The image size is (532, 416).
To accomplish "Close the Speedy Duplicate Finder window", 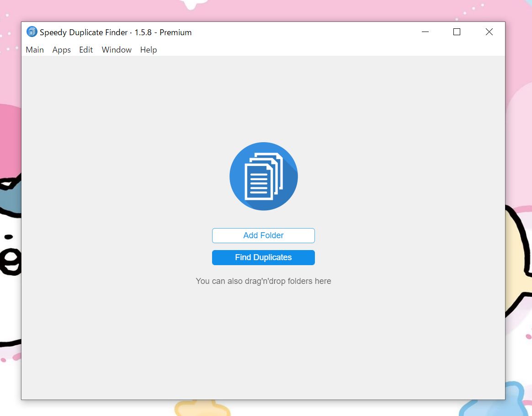I will pyautogui.click(x=489, y=32).
